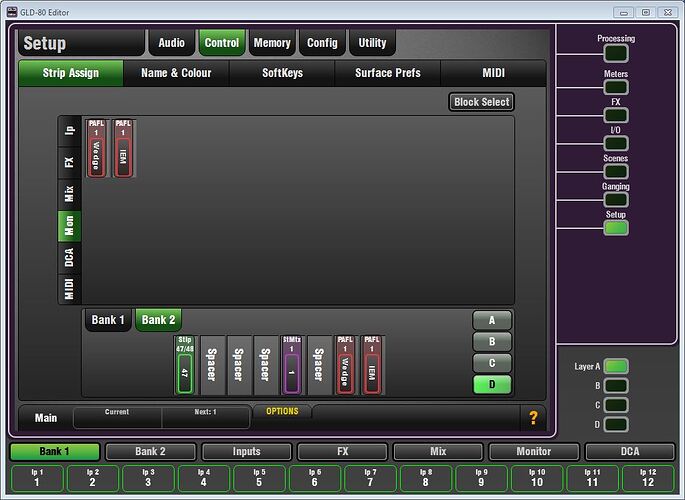Open the Scenes screen button
This screenshot has width=685, height=500.
coord(616,171)
